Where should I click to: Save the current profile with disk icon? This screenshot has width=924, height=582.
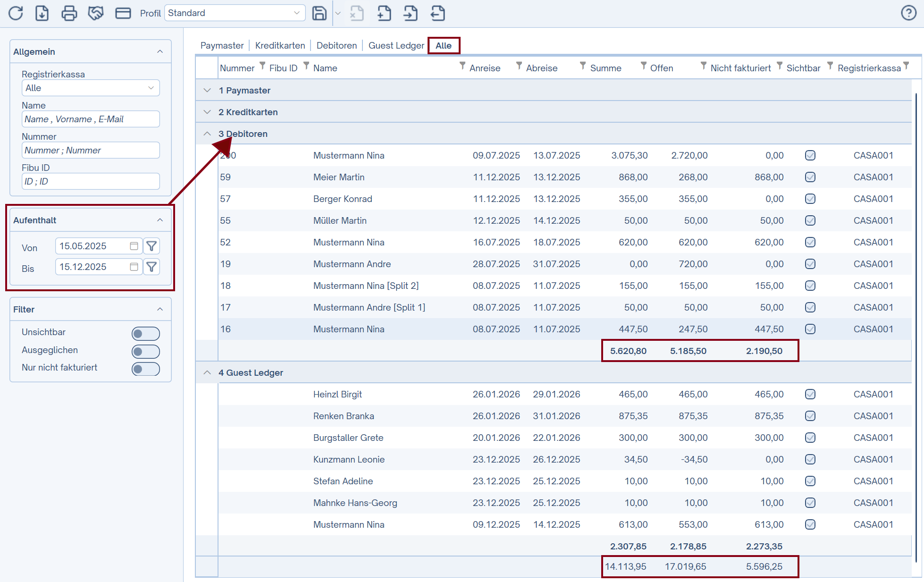pos(319,13)
